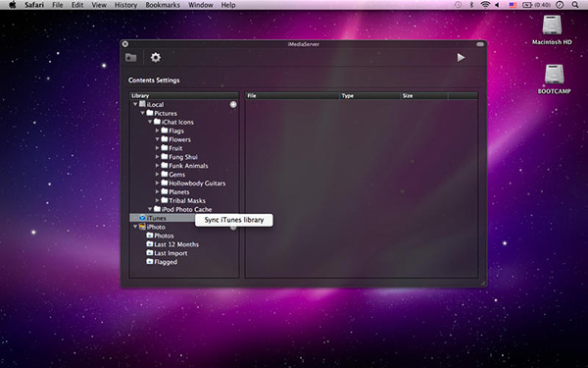Collapse the Pictures folder arrow
The width and height of the screenshot is (588, 368).
coord(142,113)
